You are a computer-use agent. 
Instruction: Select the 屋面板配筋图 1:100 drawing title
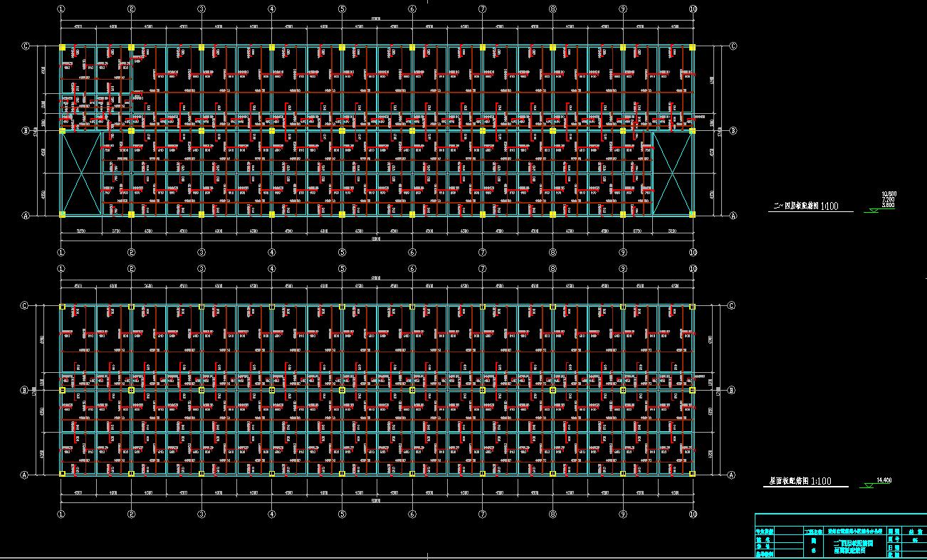coord(802,482)
